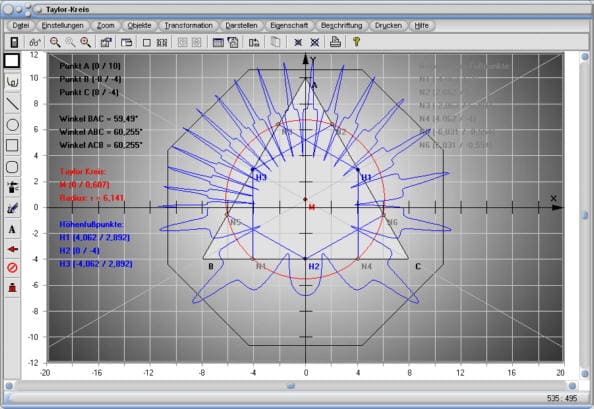Image resolution: width=594 pixels, height=409 pixels.
Task: Open the Darstellen menu
Action: [241, 25]
